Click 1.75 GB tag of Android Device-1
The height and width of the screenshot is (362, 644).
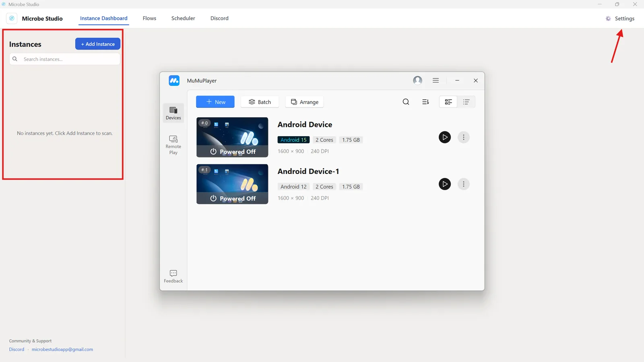point(351,186)
